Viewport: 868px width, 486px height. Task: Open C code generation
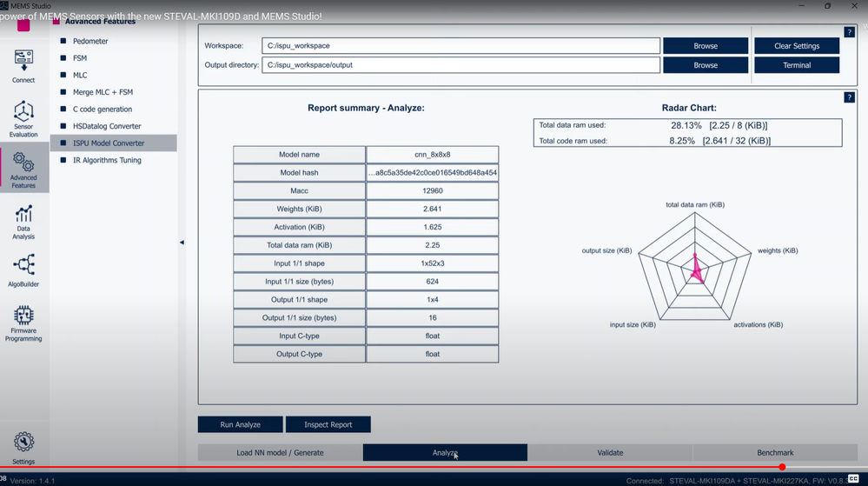pyautogui.click(x=103, y=110)
